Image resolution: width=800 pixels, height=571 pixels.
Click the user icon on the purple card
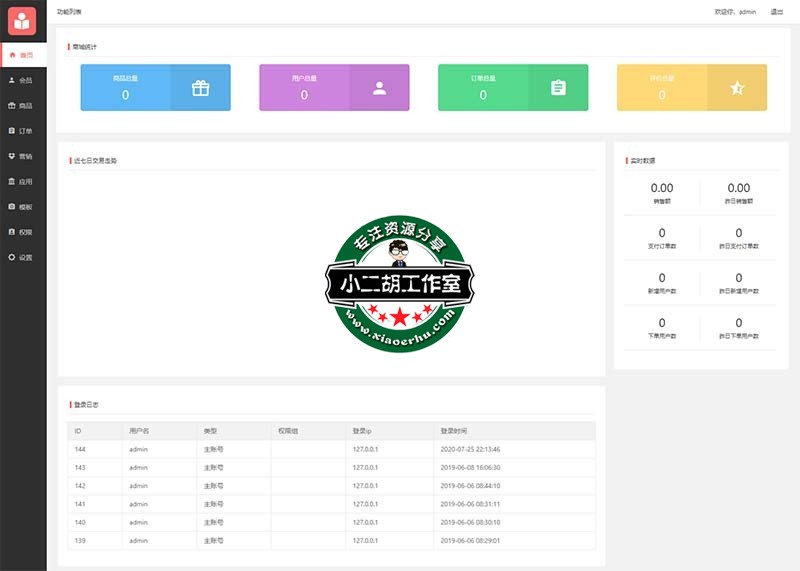379,88
